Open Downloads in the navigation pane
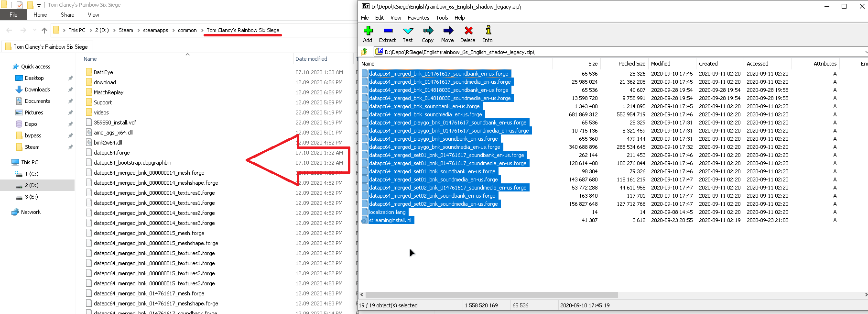868x314 pixels. pos(37,90)
